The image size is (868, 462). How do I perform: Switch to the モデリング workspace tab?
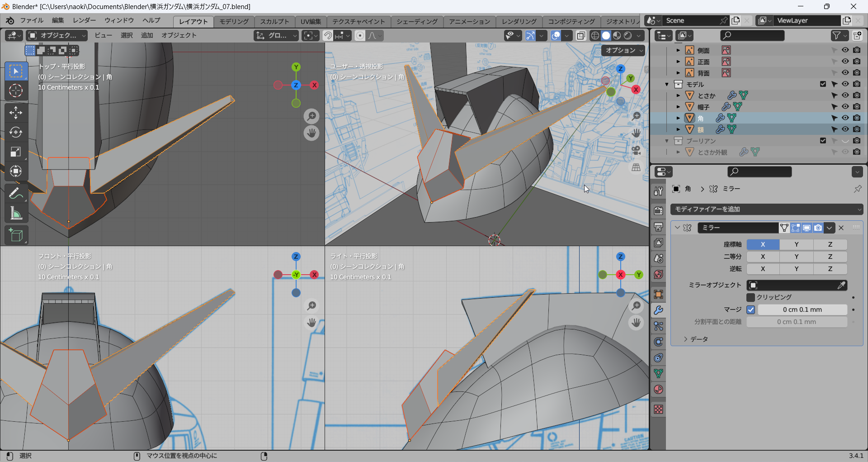(x=234, y=21)
